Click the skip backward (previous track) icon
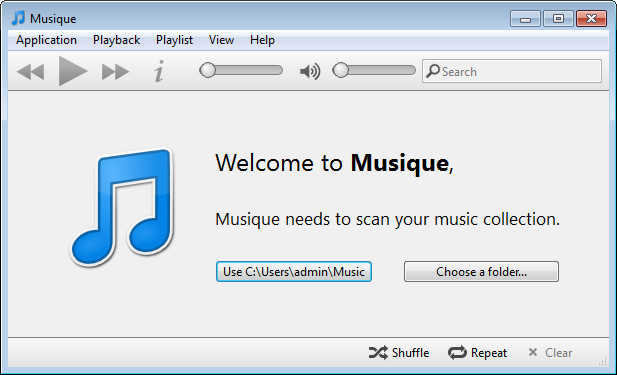The width and height of the screenshot is (617, 375). click(31, 72)
